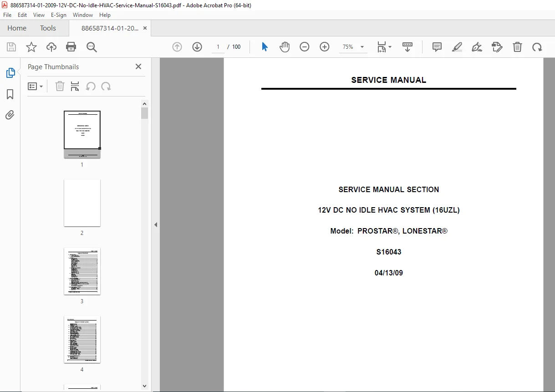The width and height of the screenshot is (555, 392).
Task: Select the Highlight text tool
Action: click(457, 47)
